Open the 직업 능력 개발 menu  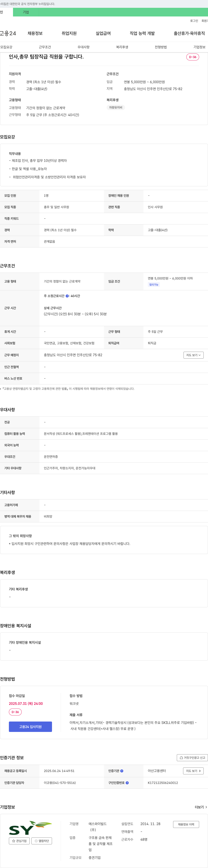tap(142, 33)
